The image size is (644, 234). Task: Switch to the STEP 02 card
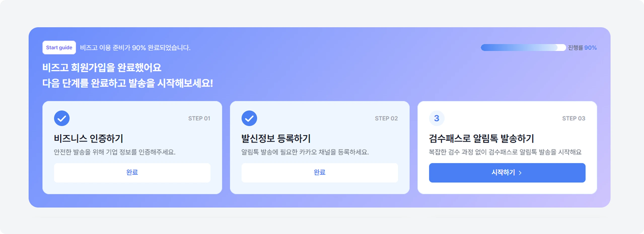coord(319,146)
